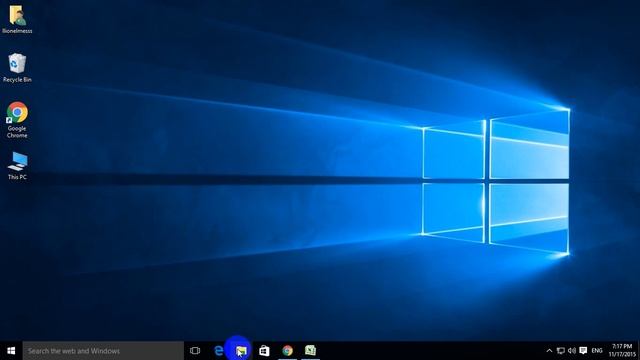Click the 'Search the web and Windows' box
Image resolution: width=640 pixels, height=360 pixels.
(103, 351)
